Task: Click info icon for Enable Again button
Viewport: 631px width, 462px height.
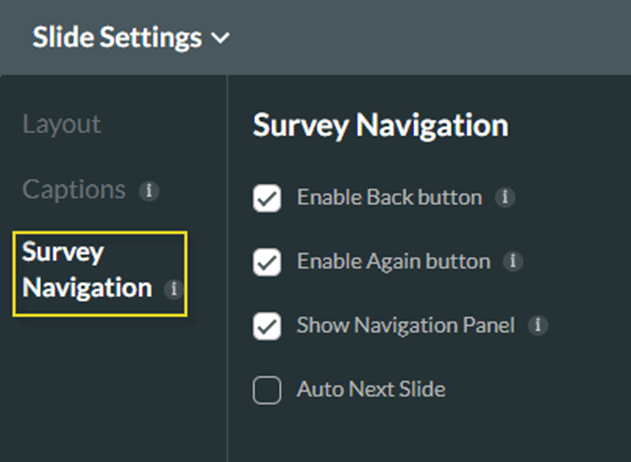Action: click(513, 262)
